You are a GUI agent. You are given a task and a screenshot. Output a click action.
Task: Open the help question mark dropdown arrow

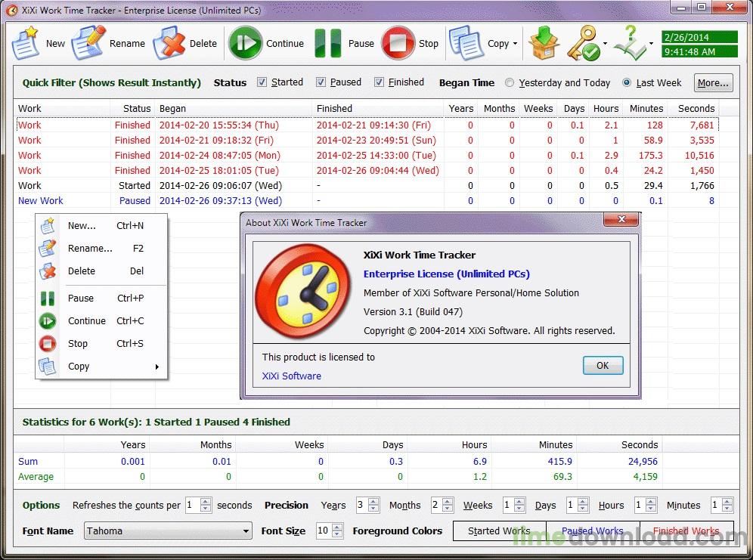[x=651, y=44]
